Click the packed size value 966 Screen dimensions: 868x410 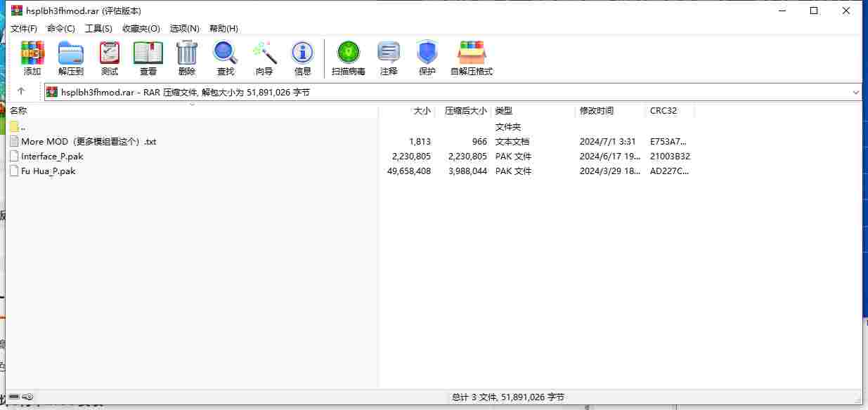point(480,141)
